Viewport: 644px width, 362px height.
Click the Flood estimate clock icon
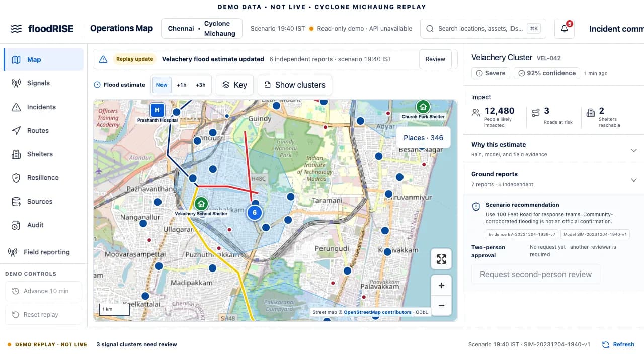click(x=97, y=85)
